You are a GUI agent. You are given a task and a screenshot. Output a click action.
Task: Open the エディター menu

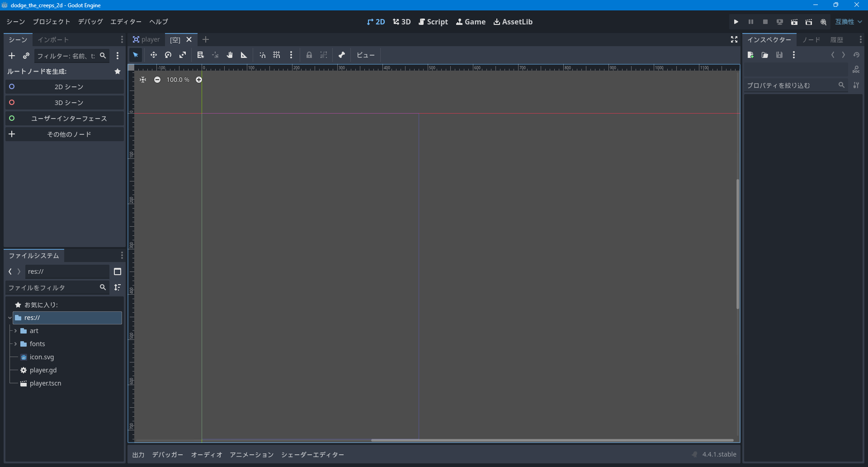[126, 22]
